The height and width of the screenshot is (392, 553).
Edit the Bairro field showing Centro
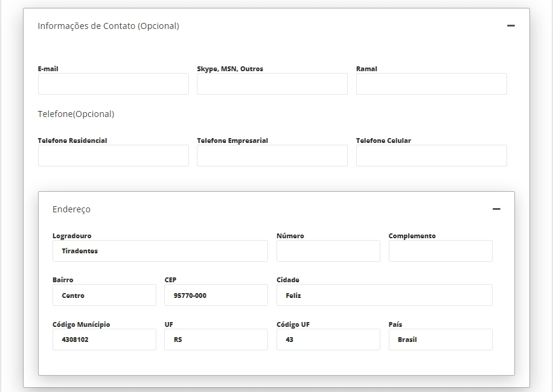[104, 296]
